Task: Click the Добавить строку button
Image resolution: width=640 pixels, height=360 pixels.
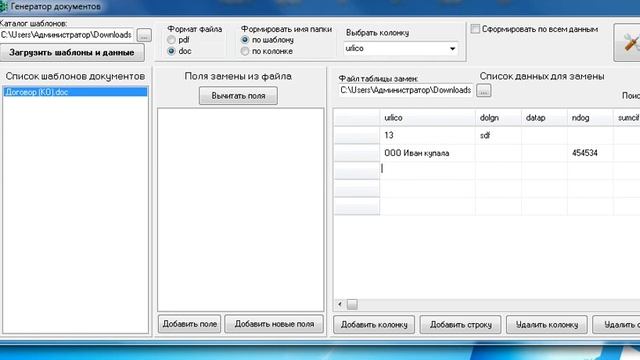Action: pos(460,325)
